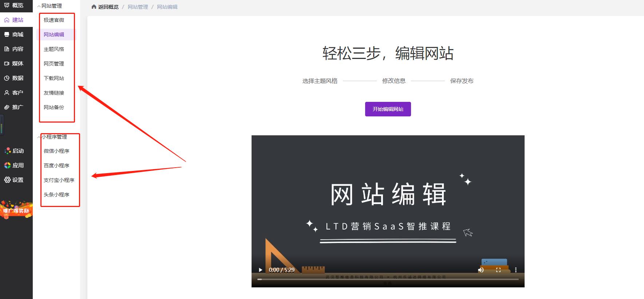Click the 修改信息 step label
This screenshot has width=644, height=299.
[x=394, y=81]
